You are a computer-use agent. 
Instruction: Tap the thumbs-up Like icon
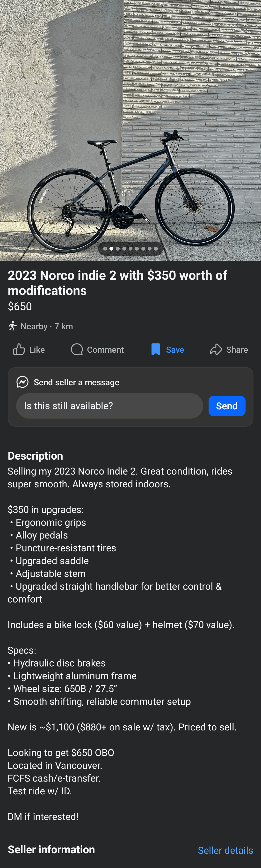19,350
